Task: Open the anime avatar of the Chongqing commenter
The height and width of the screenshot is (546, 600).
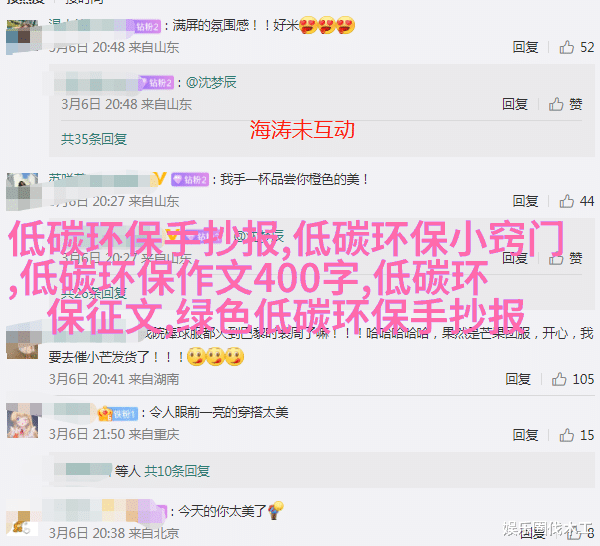Action: [23, 421]
